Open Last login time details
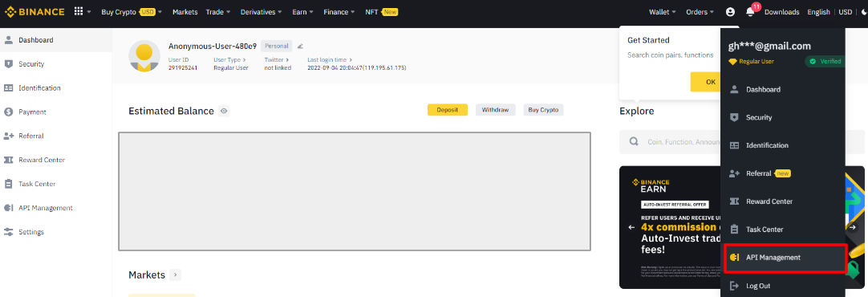The width and height of the screenshot is (868, 297). (x=330, y=59)
